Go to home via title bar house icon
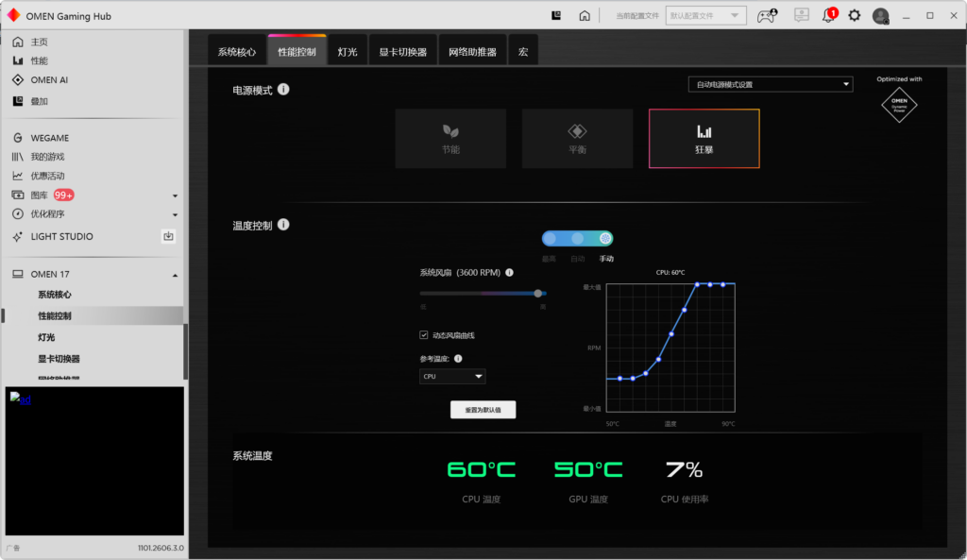Image resolution: width=967 pixels, height=560 pixels. (x=584, y=15)
